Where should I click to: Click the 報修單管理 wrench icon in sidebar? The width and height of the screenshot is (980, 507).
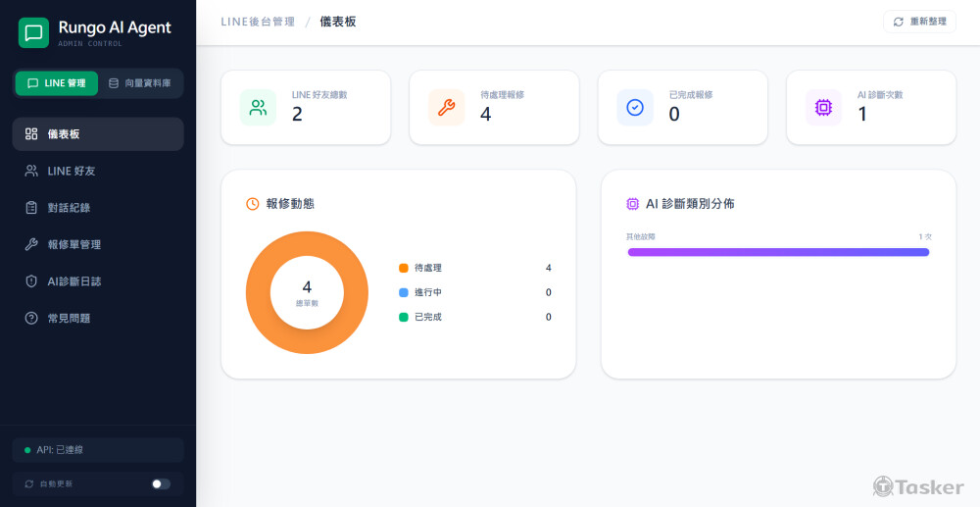tap(31, 244)
